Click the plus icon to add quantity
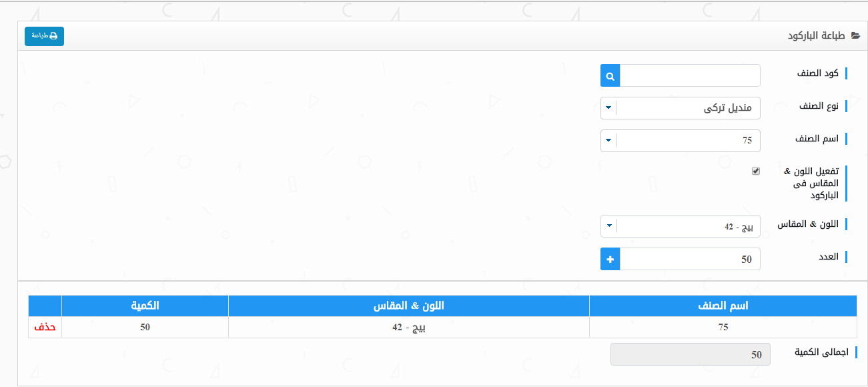 [610, 259]
